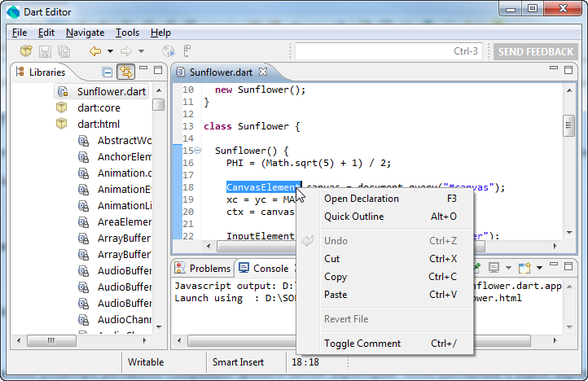The width and height of the screenshot is (588, 381).
Task: Click the AudioChann file icon
Action: [x=83, y=320]
